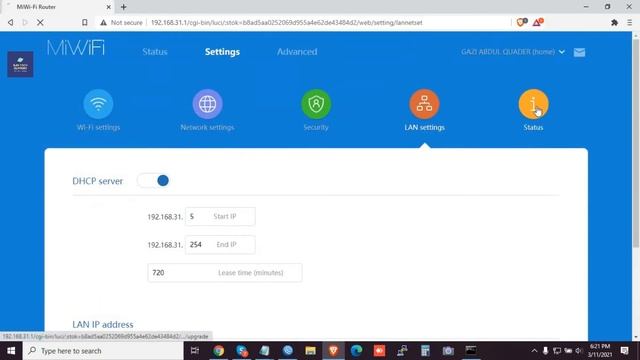Open the Security shield icon
Viewport: 640px width, 360px height.
point(316,104)
